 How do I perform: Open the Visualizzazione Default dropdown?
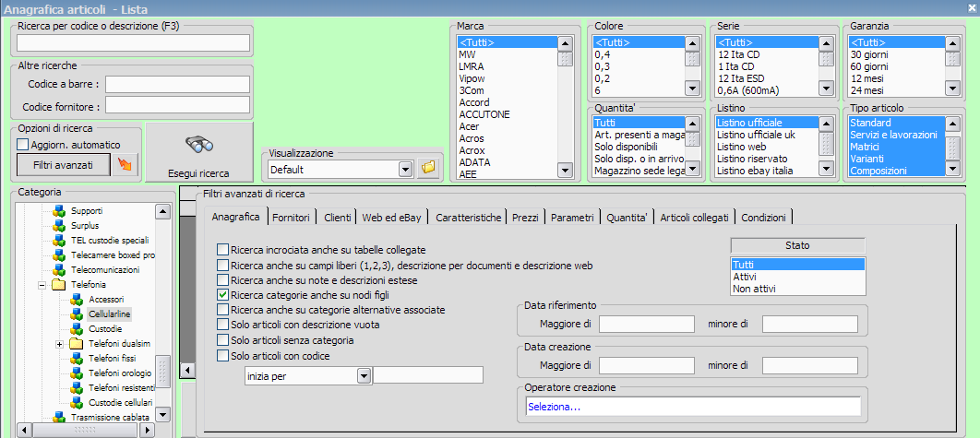pos(404,169)
